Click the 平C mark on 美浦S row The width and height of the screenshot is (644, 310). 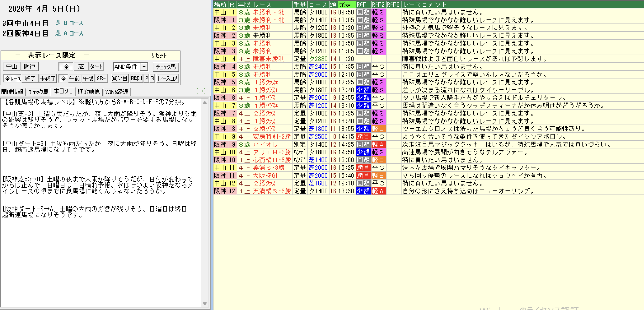click(378, 168)
